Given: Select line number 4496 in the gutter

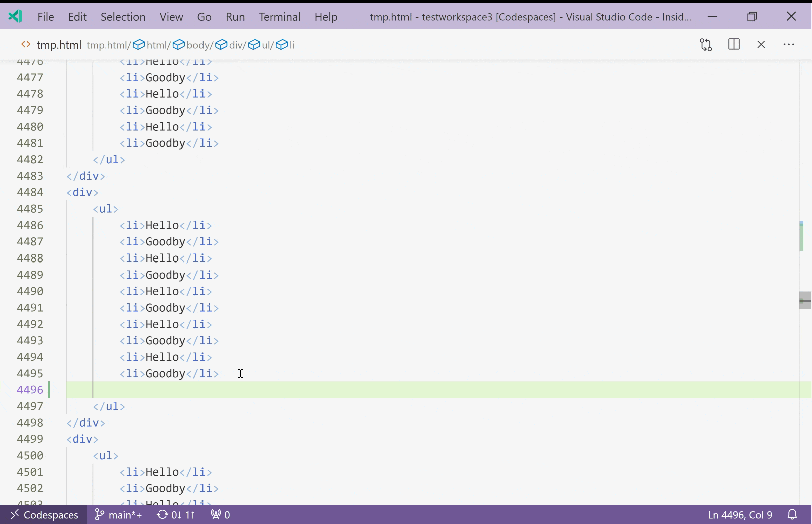Looking at the screenshot, I should pos(30,389).
